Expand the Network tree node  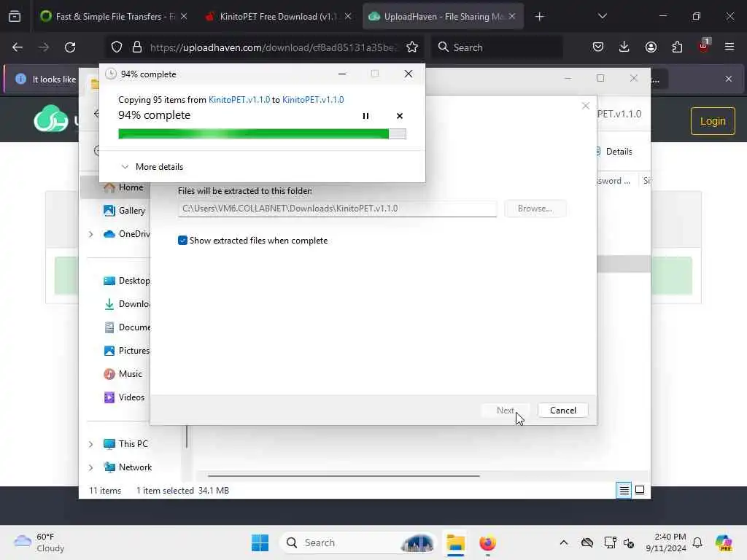tap(91, 467)
